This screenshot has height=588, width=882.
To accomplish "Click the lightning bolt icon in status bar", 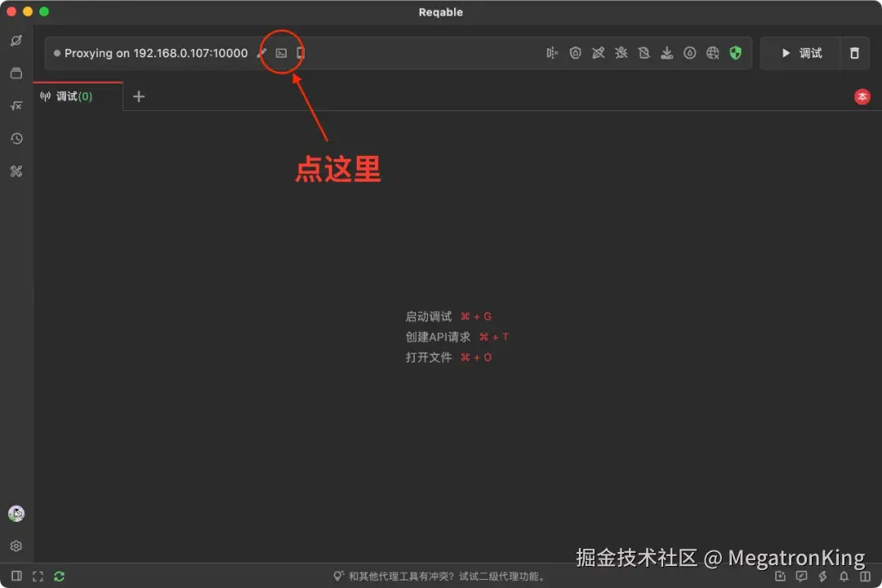I will tap(822, 577).
